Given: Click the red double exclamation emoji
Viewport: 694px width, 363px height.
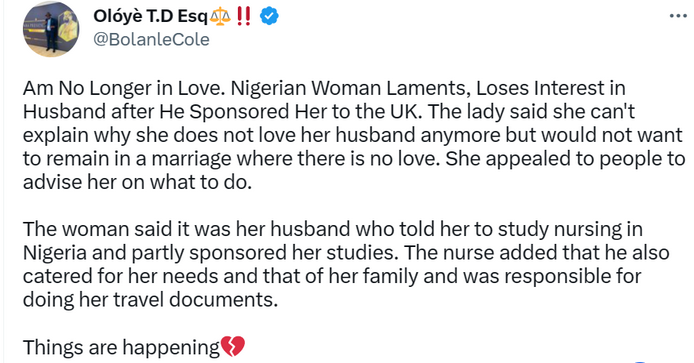Looking at the screenshot, I should (x=244, y=16).
